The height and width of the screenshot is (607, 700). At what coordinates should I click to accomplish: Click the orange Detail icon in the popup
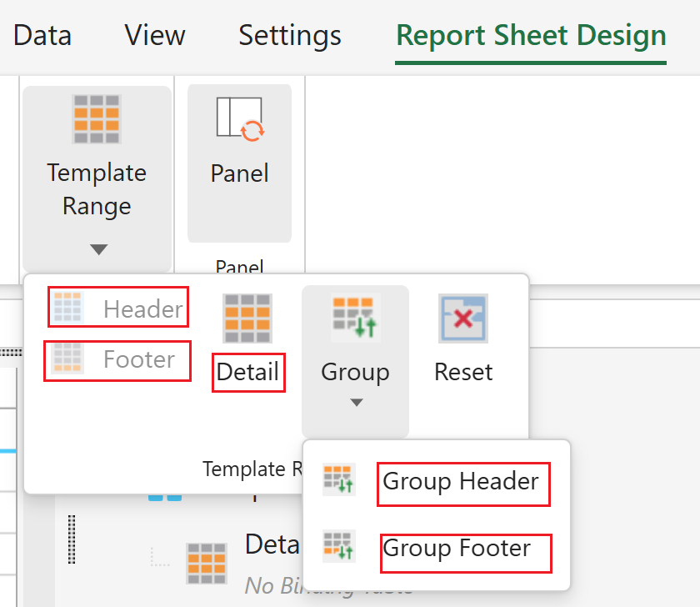point(247,319)
